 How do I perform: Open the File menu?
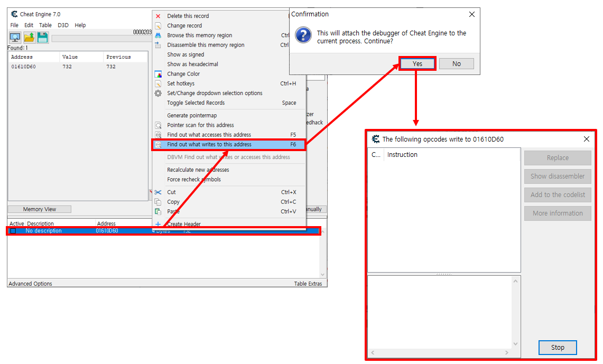[14, 25]
